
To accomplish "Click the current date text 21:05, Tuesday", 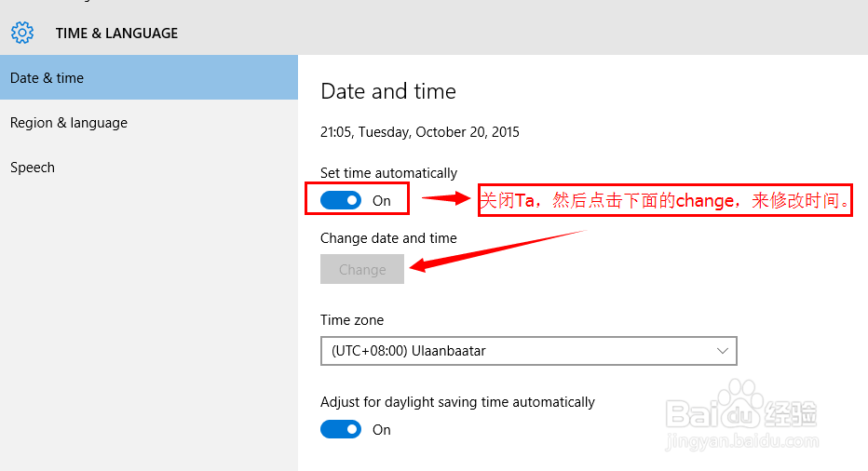I will pyautogui.click(x=420, y=132).
